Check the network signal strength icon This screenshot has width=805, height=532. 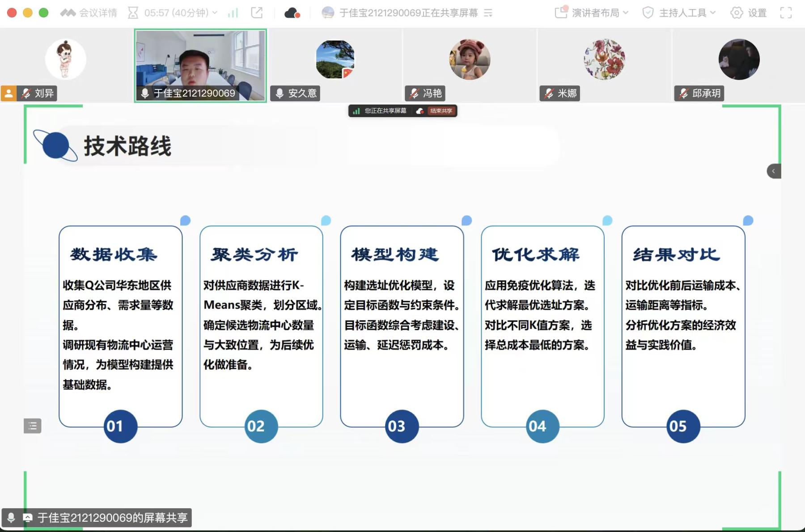[233, 13]
